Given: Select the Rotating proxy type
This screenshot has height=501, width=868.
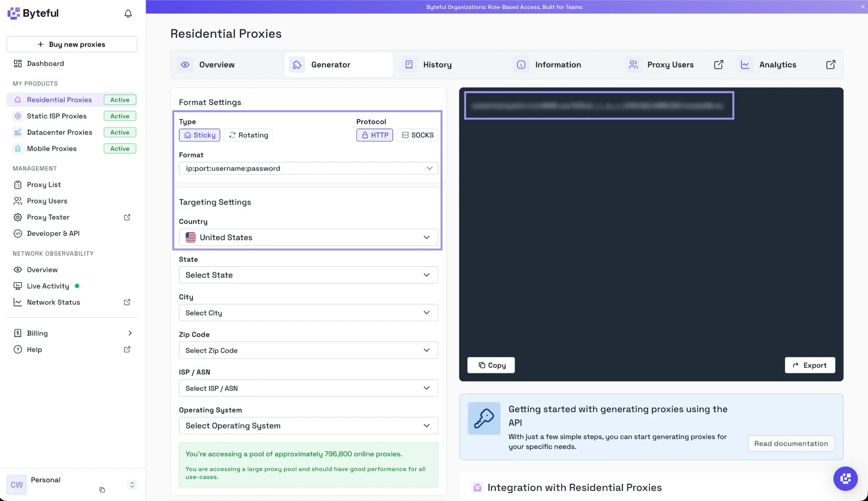Looking at the screenshot, I should pyautogui.click(x=248, y=135).
